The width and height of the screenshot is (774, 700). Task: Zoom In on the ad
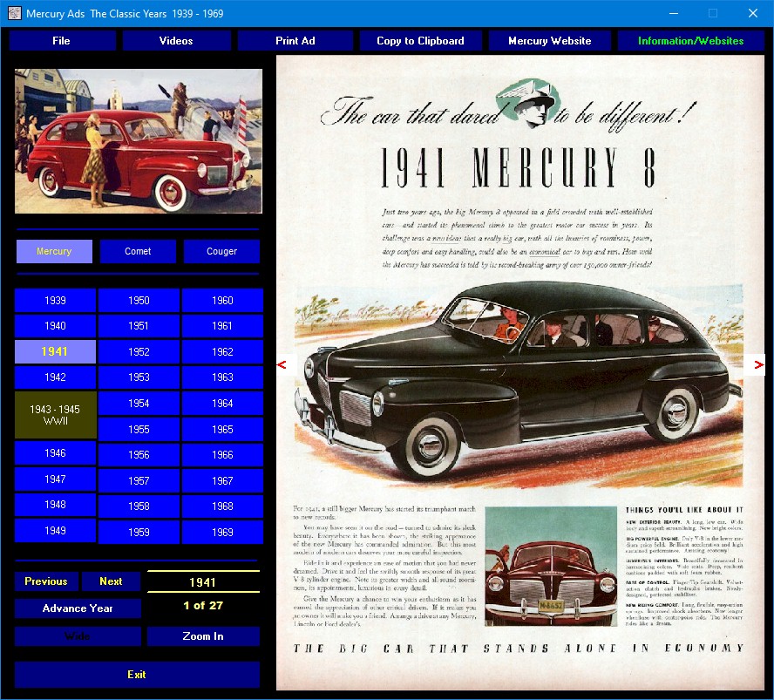pyautogui.click(x=203, y=636)
